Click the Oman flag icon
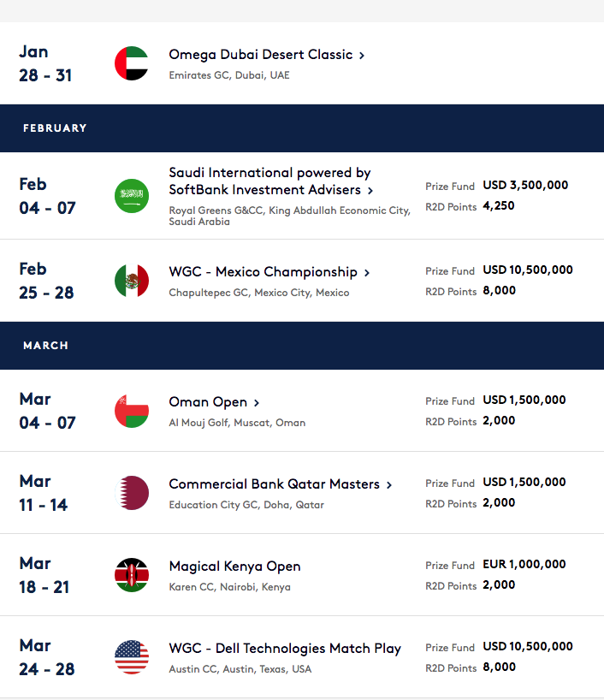This screenshot has height=700, width=604. 132,411
